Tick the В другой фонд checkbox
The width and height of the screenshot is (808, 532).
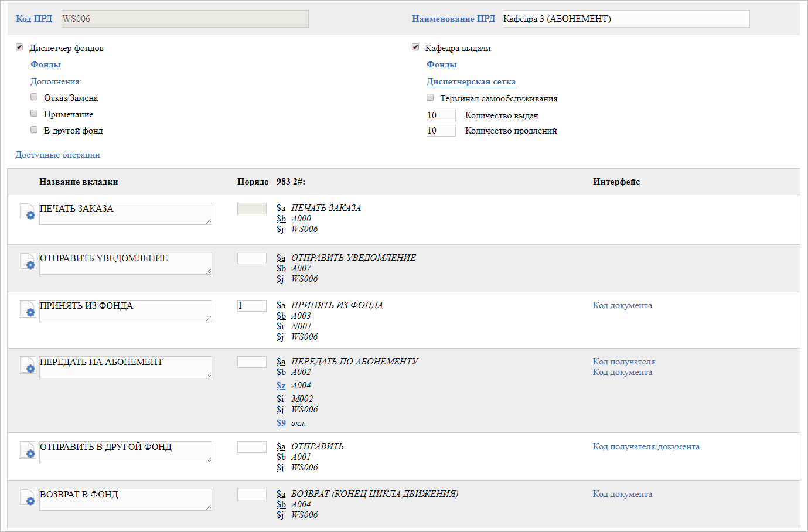(34, 130)
